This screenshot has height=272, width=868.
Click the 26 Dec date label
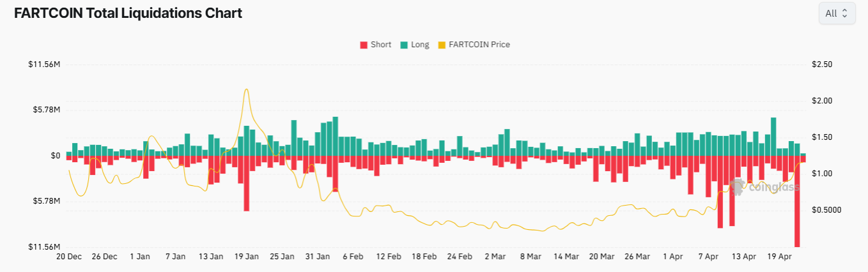[104, 257]
